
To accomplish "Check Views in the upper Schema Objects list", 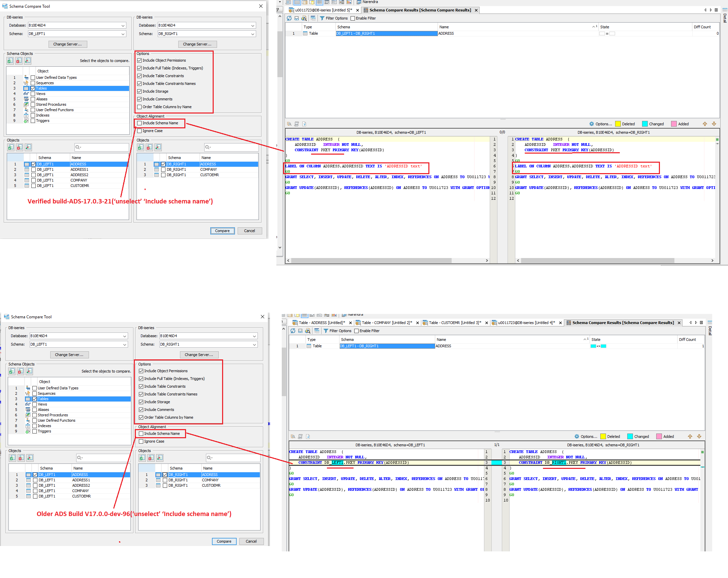I will tap(33, 94).
